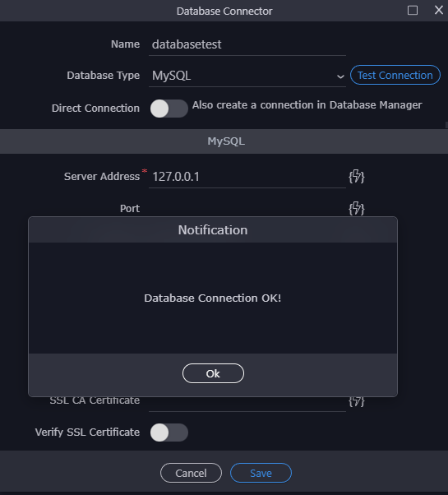Open dynamic data picker for Port
448x495 pixels.
[x=357, y=208]
